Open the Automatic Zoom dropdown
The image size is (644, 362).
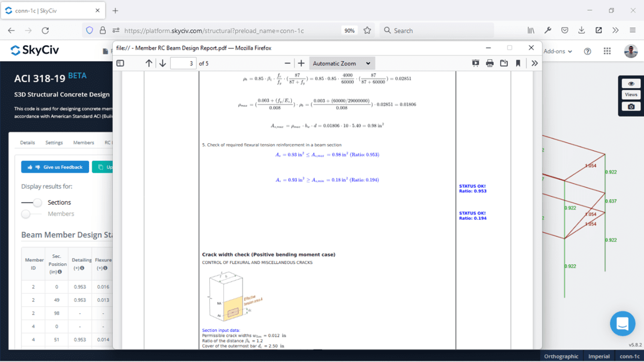pos(342,63)
